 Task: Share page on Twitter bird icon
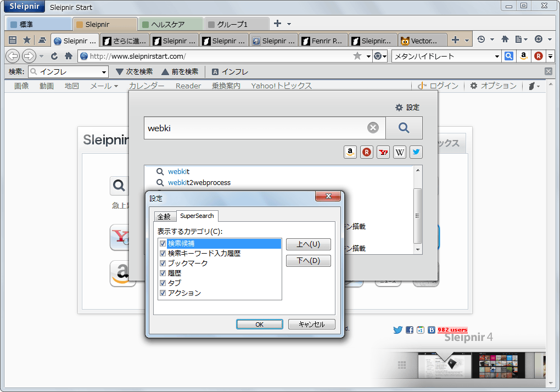coord(398,330)
